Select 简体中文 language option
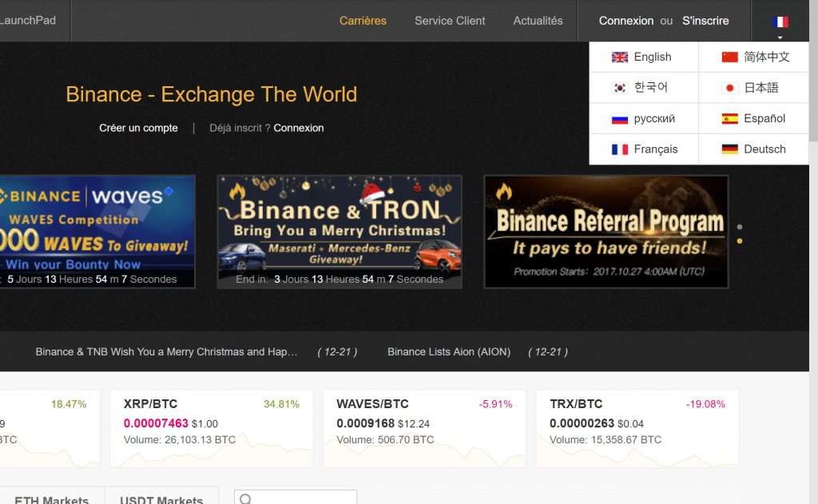818x504 pixels. [754, 57]
